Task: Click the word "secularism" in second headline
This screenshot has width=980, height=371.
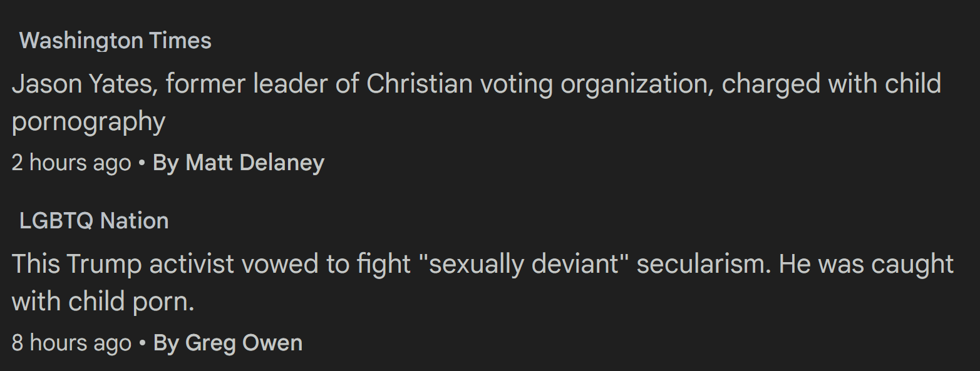Action: [703, 264]
